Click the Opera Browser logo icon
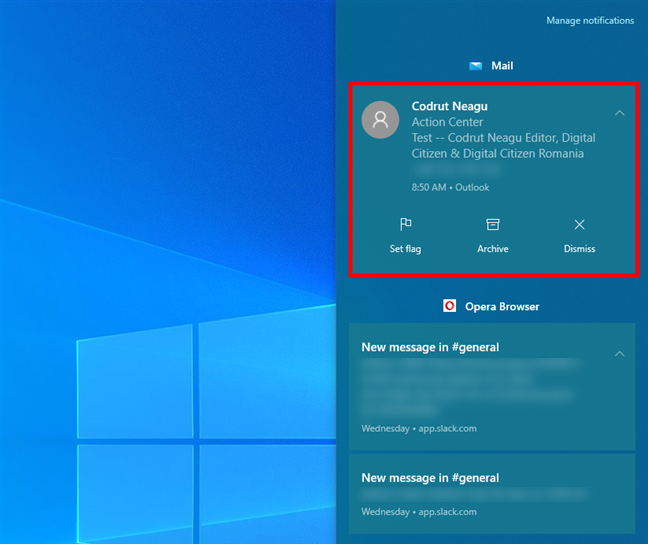Image resolution: width=648 pixels, height=544 pixels. 450,306
